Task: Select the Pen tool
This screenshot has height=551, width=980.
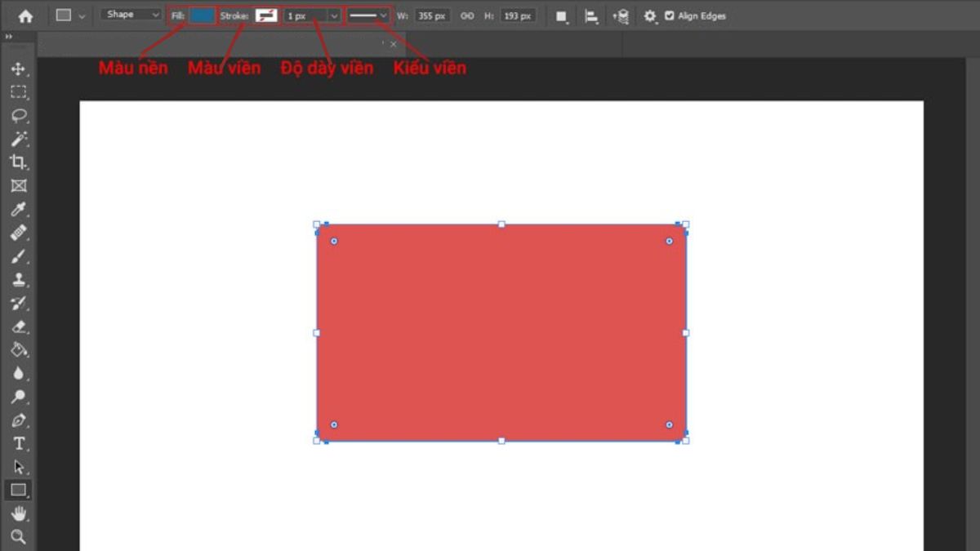Action: point(18,420)
